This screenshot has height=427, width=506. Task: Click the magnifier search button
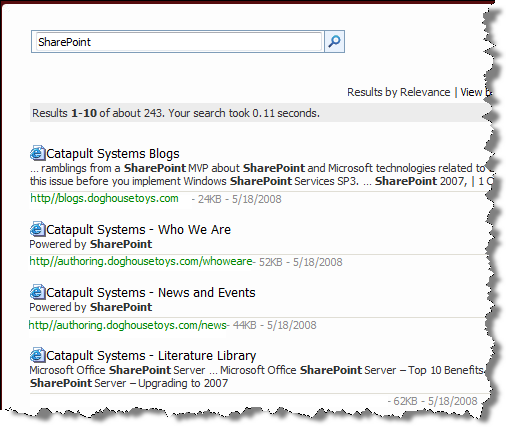[334, 42]
